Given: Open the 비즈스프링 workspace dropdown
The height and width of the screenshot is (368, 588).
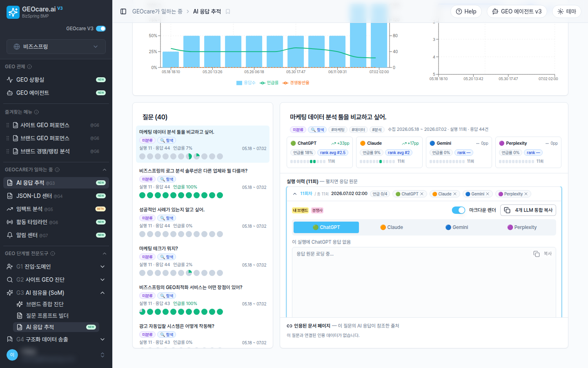Looking at the screenshot, I should click(x=56, y=47).
